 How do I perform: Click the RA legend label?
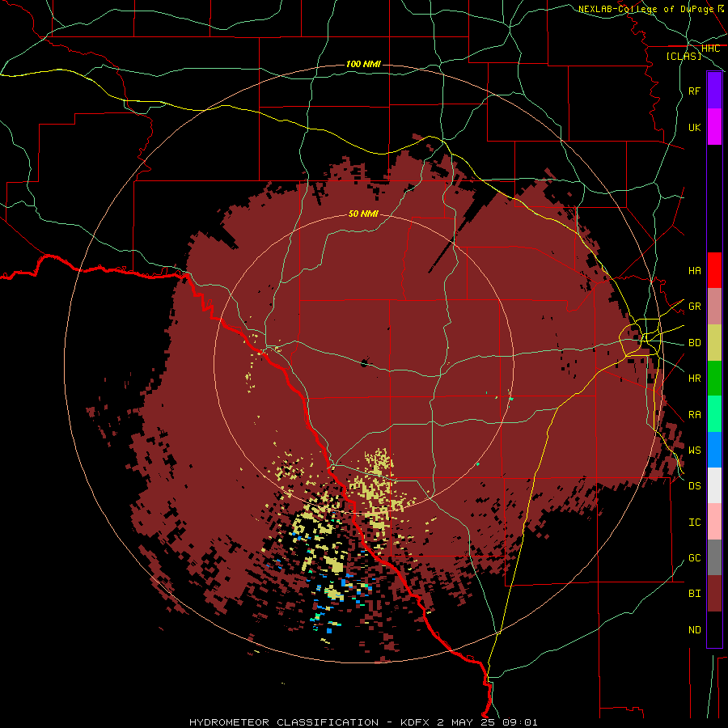point(694,415)
